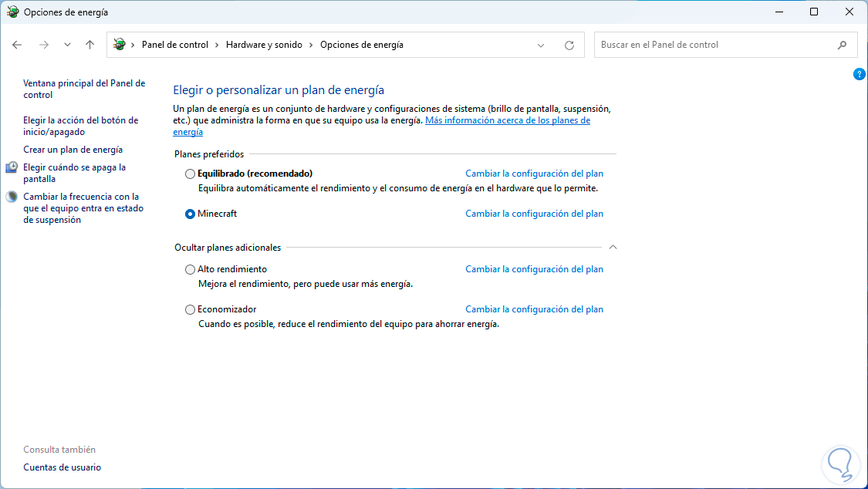Minimize the Opciones de energía window
Image resolution: width=868 pixels, height=489 pixels.
(778, 12)
